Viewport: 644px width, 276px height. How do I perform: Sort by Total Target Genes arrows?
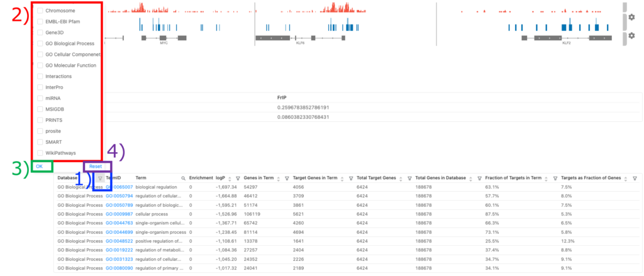click(x=402, y=179)
